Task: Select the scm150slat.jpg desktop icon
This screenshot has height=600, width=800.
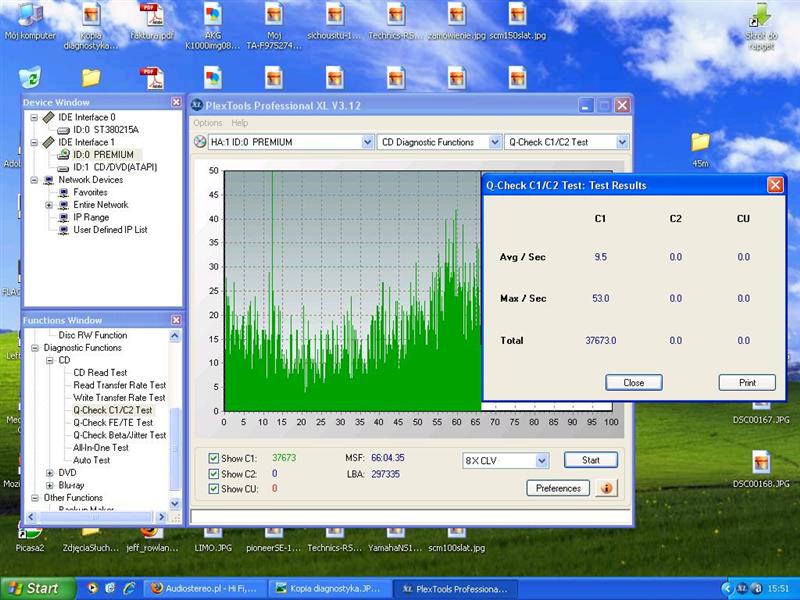Action: [x=517, y=21]
